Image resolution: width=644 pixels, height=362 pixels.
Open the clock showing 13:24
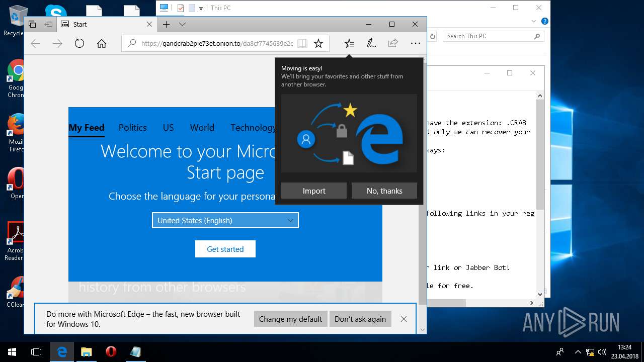tap(624, 352)
